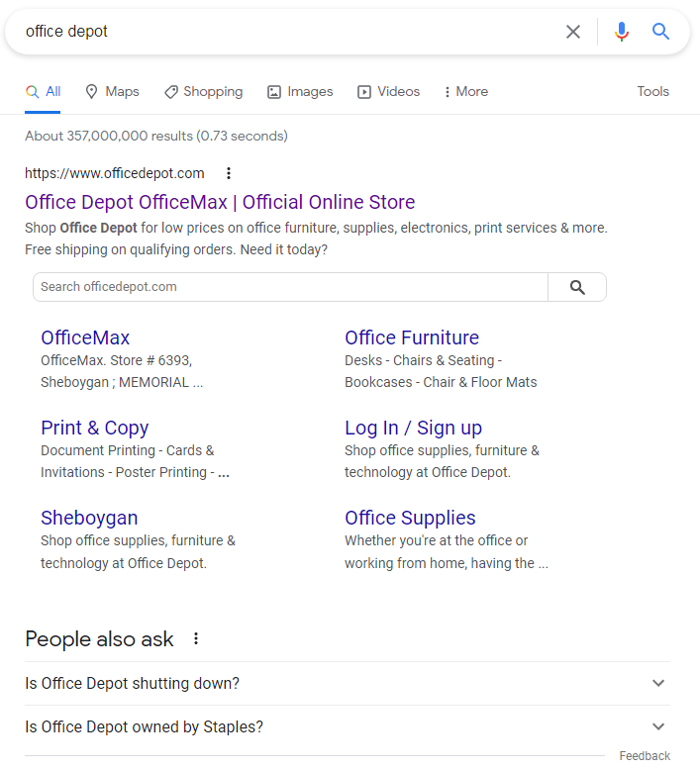Click the Search officedepot.com input field

pyautogui.click(x=290, y=287)
